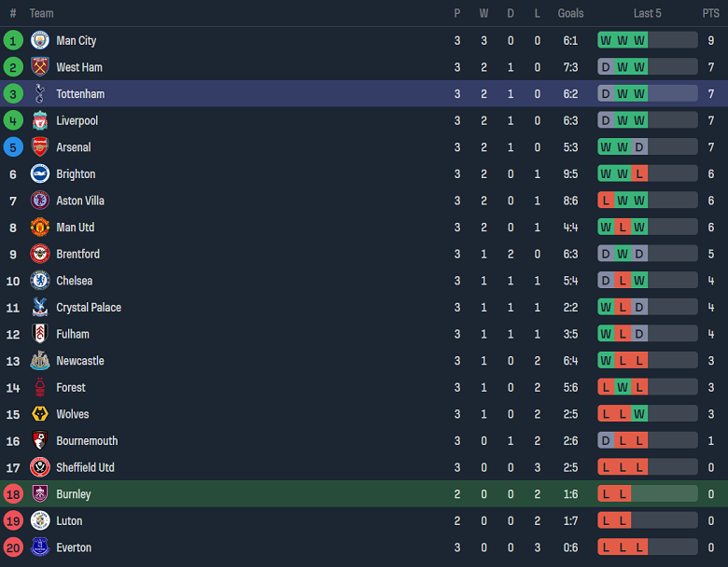
Task: Click the Newcastle club crest
Action: (x=39, y=361)
